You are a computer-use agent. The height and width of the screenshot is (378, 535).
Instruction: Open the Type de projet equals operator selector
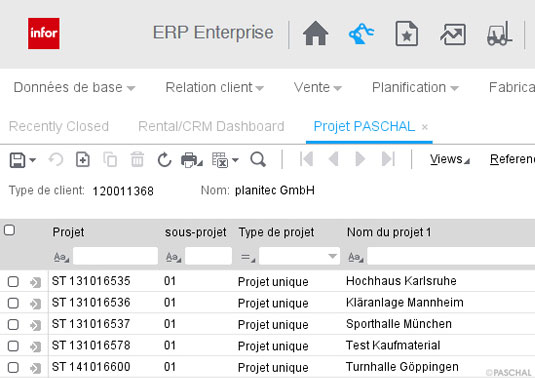tap(248, 257)
